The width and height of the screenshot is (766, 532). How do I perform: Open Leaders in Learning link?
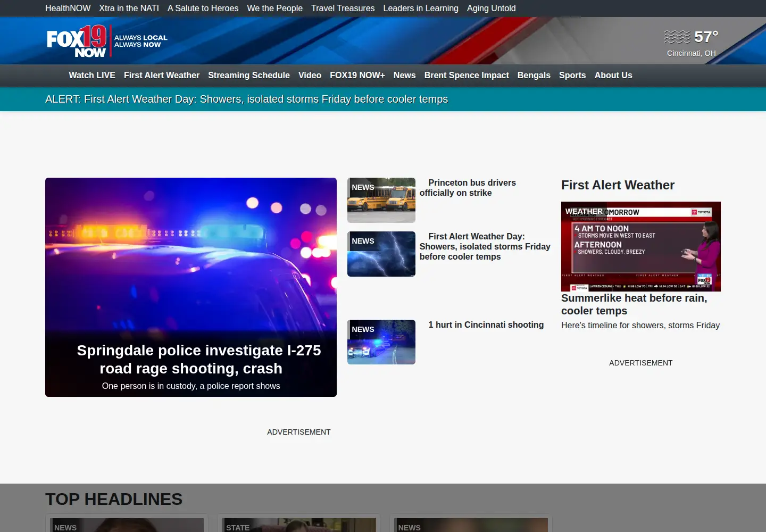[x=420, y=8]
